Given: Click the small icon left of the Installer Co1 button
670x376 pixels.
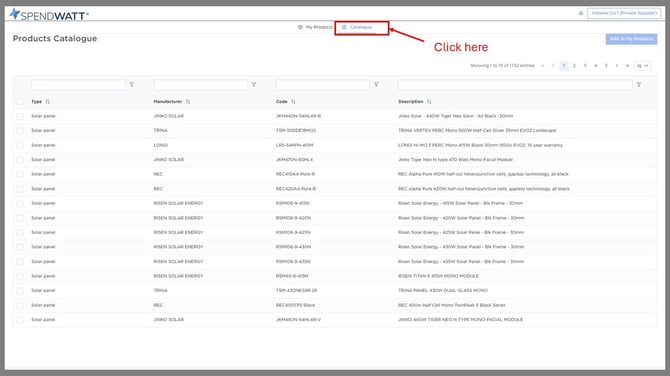Looking at the screenshot, I should [581, 13].
